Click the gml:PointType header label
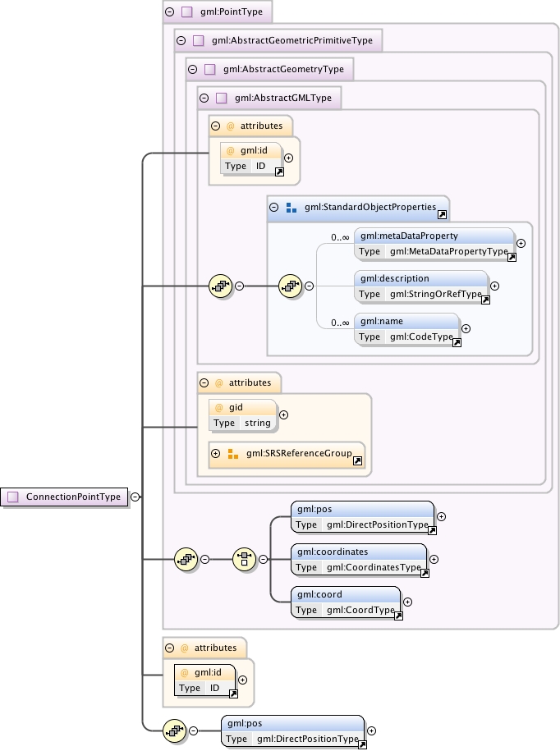The width and height of the screenshot is (560, 751). coord(232,12)
